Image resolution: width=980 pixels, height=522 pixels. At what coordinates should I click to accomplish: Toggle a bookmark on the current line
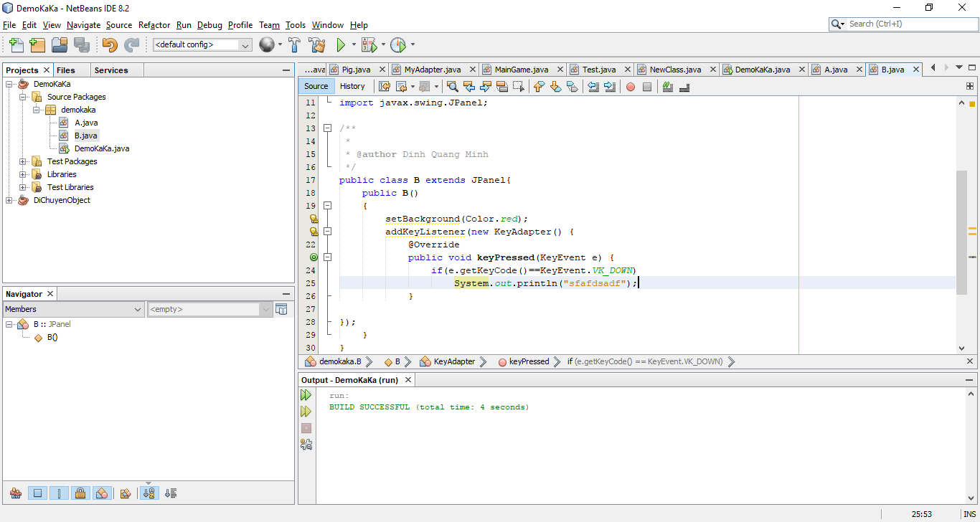571,87
